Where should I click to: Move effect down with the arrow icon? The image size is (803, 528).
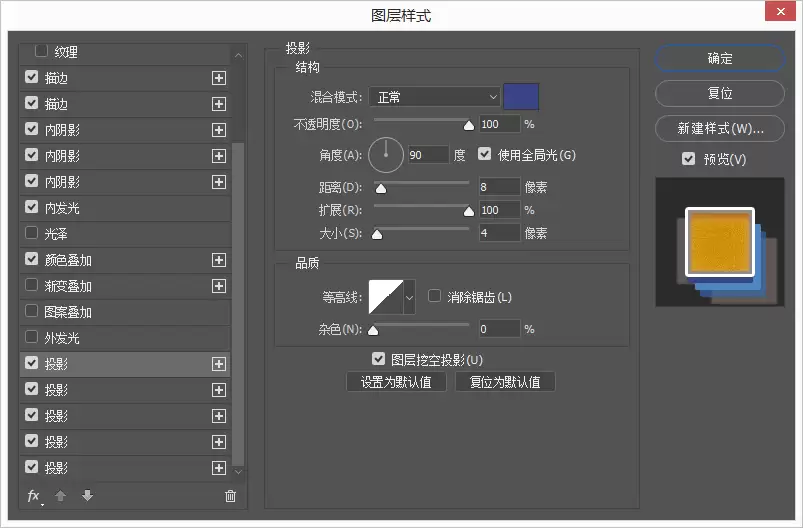click(88, 495)
